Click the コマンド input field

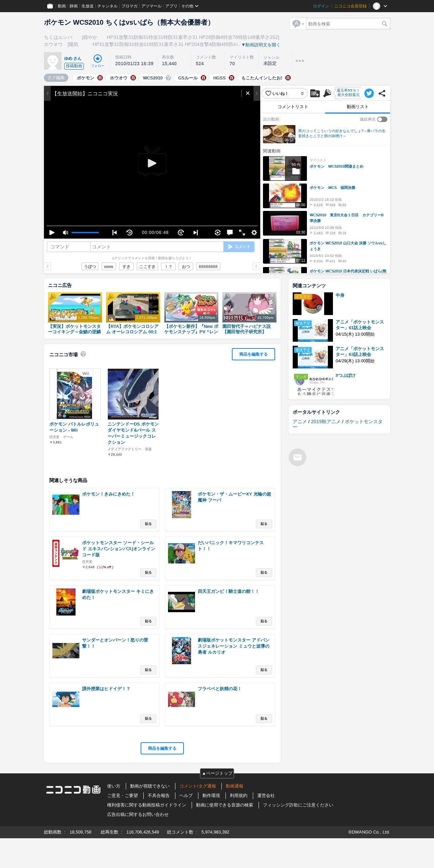tap(69, 247)
